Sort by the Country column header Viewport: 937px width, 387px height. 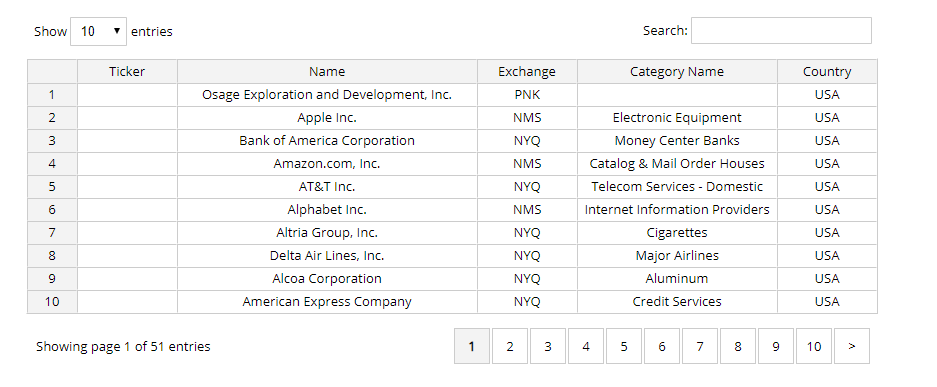tap(827, 72)
